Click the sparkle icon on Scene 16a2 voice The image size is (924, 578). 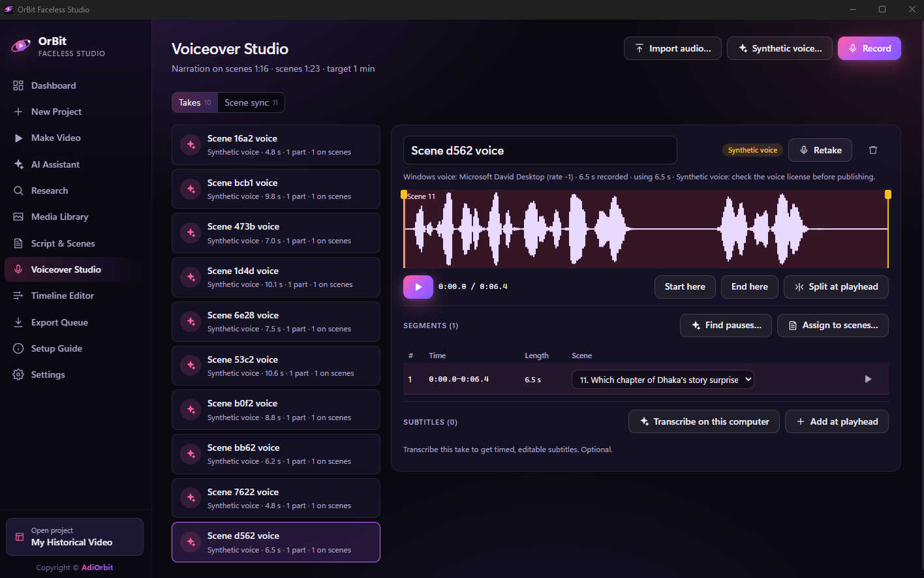pyautogui.click(x=191, y=145)
